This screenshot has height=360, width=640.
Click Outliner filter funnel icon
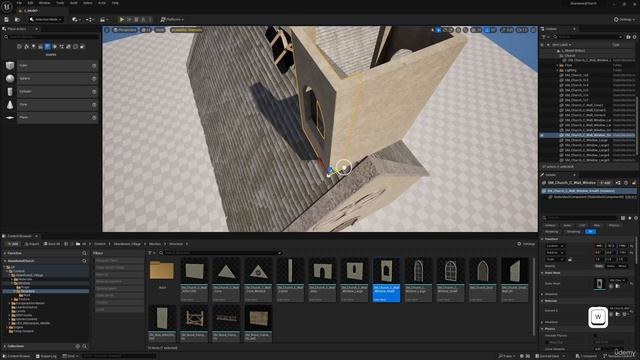544,37
